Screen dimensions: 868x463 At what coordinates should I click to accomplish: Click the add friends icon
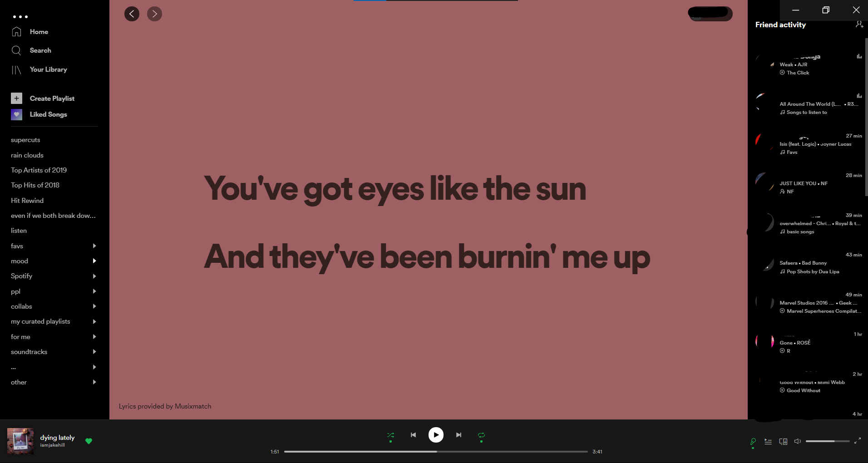coord(859,25)
